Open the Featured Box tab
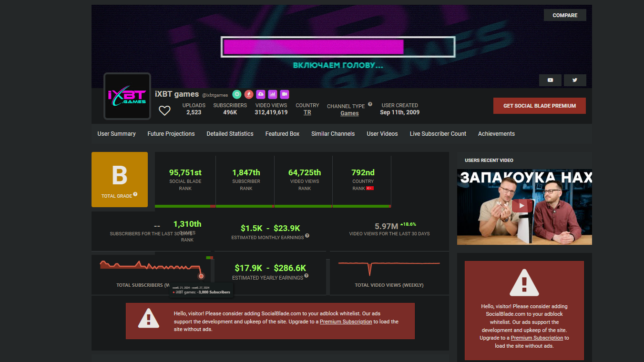Image resolution: width=644 pixels, height=362 pixels. click(283, 134)
